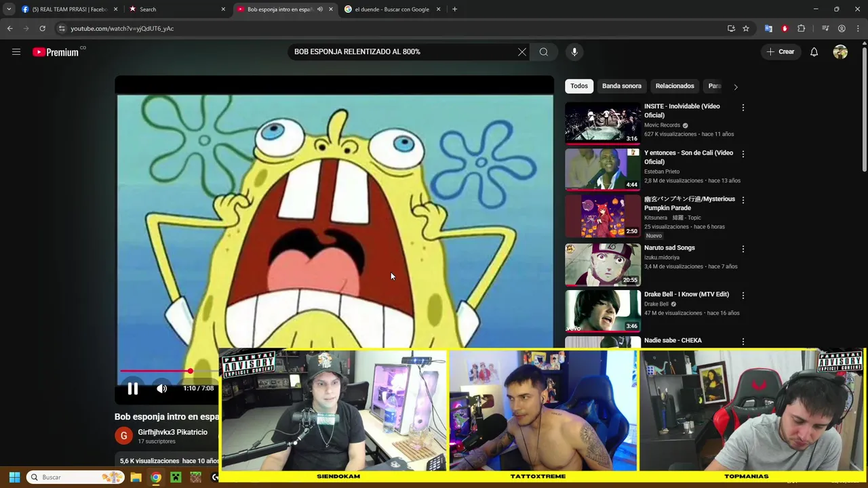Select the partially hidden Para chip
Image resolution: width=868 pixels, height=488 pixels.
[x=714, y=86]
